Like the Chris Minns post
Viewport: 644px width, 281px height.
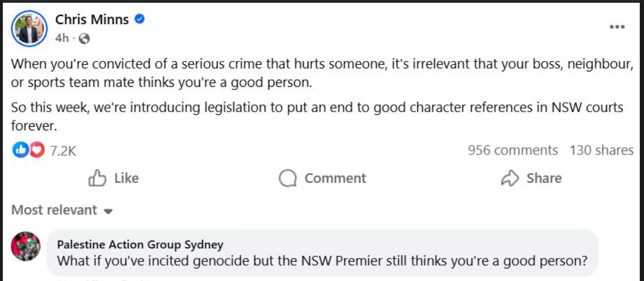(x=114, y=178)
